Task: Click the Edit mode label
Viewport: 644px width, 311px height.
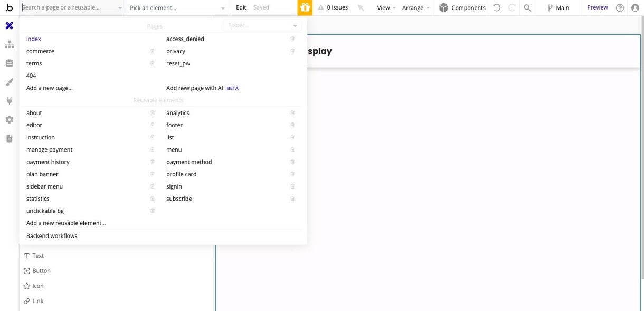Action: [x=241, y=7]
